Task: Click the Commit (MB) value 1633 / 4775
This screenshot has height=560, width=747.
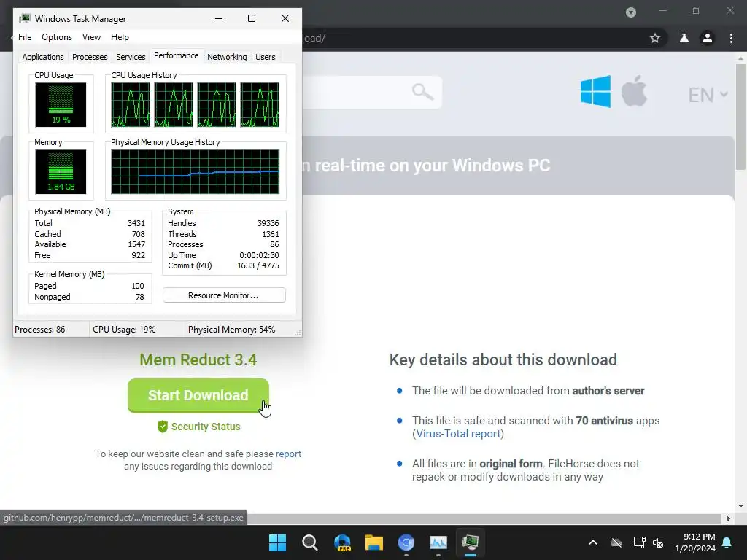Action: pyautogui.click(x=258, y=265)
